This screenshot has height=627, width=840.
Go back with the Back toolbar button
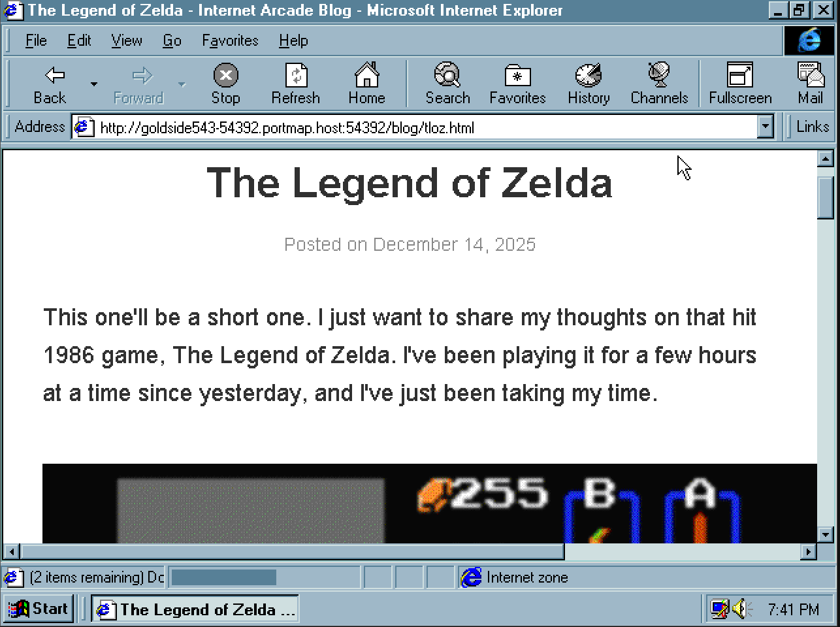click(50, 84)
